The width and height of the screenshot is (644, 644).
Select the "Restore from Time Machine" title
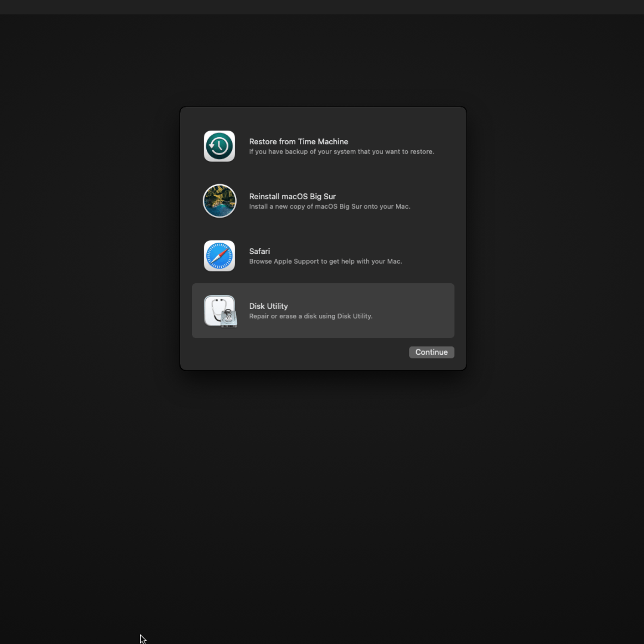298,141
